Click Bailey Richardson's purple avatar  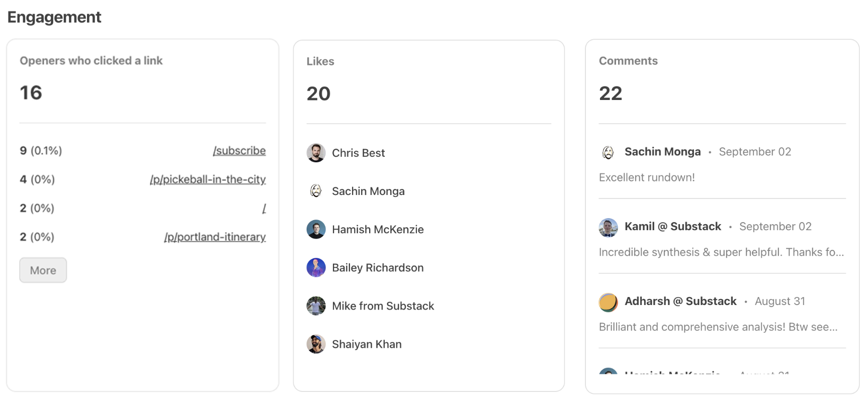click(316, 267)
